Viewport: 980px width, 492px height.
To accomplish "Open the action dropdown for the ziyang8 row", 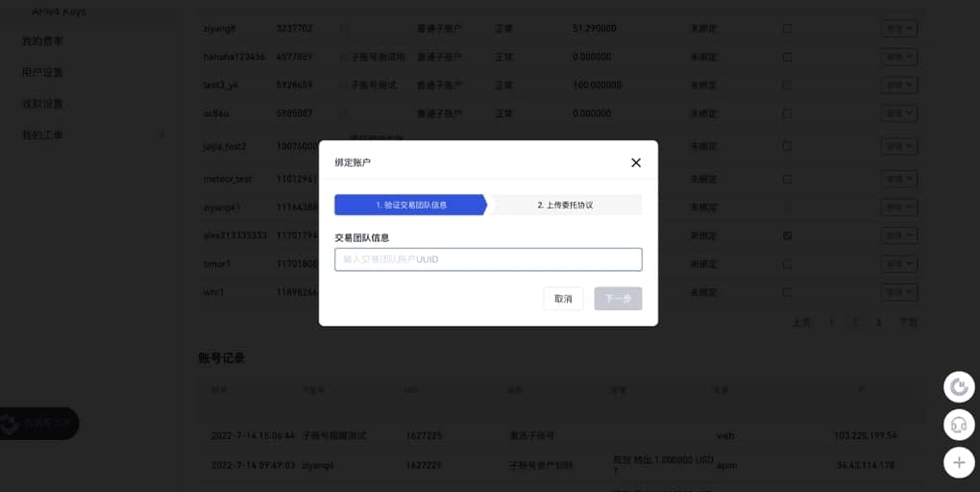I will click(x=898, y=29).
